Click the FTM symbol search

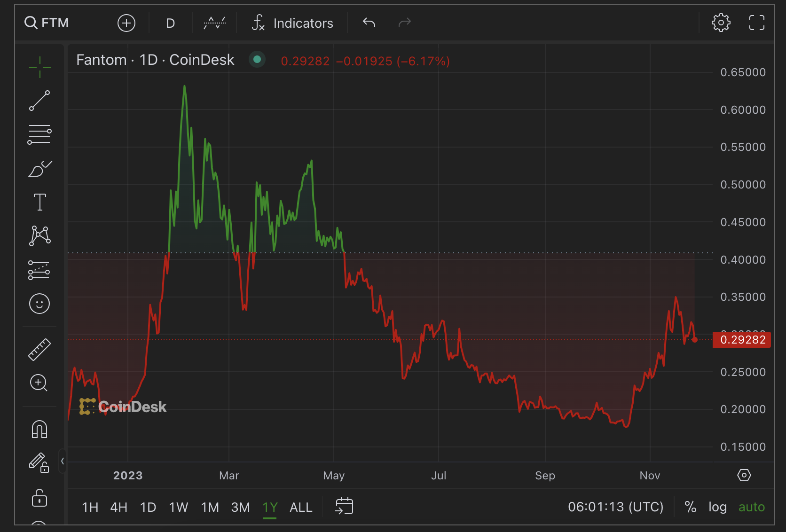47,23
